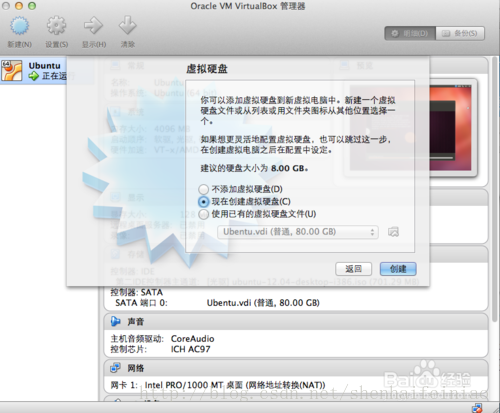The width and height of the screenshot is (500, 413).
Task: Click the CoreAudio host driver value
Action: (x=192, y=339)
